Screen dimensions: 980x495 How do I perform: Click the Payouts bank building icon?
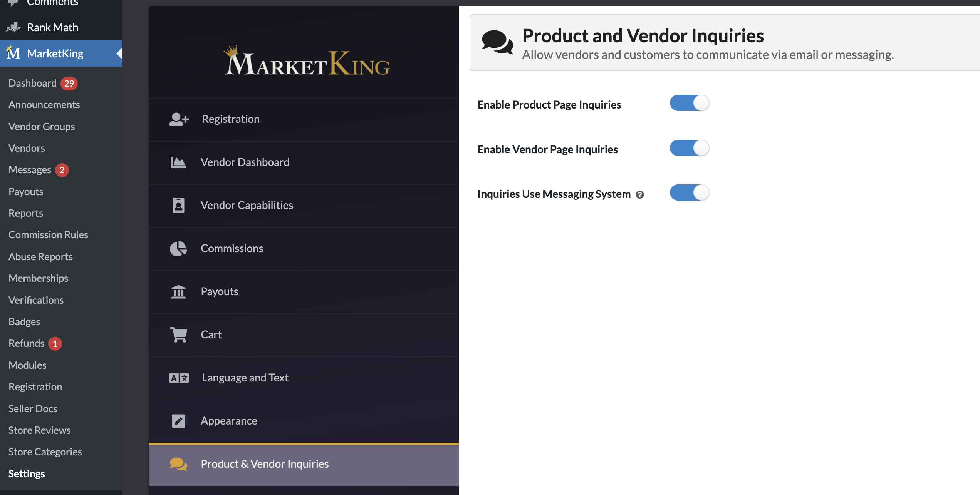pyautogui.click(x=178, y=292)
